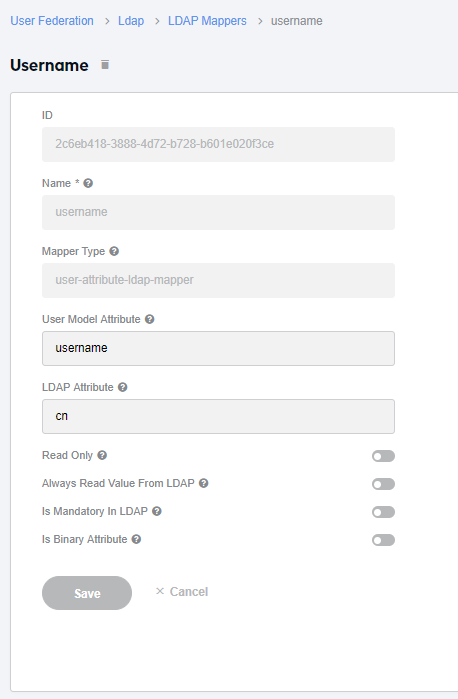Save the mapper settings
458x699 pixels.
click(87, 593)
